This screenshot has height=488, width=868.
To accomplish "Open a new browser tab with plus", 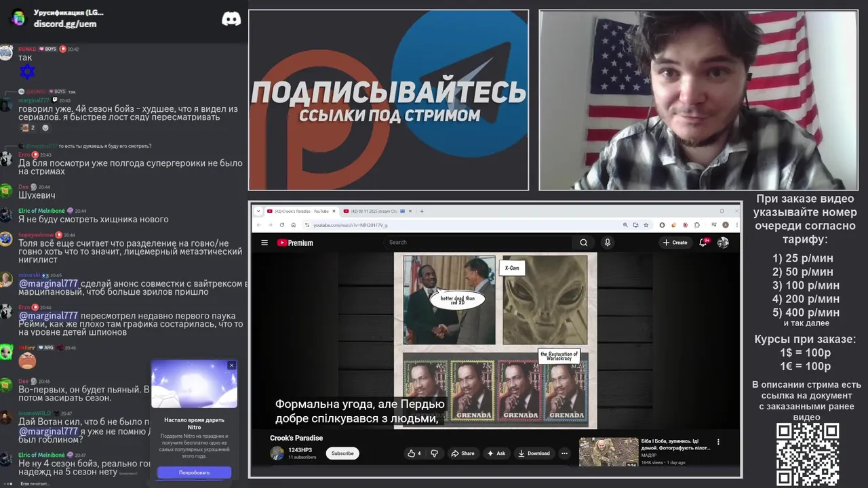I will click(x=422, y=211).
